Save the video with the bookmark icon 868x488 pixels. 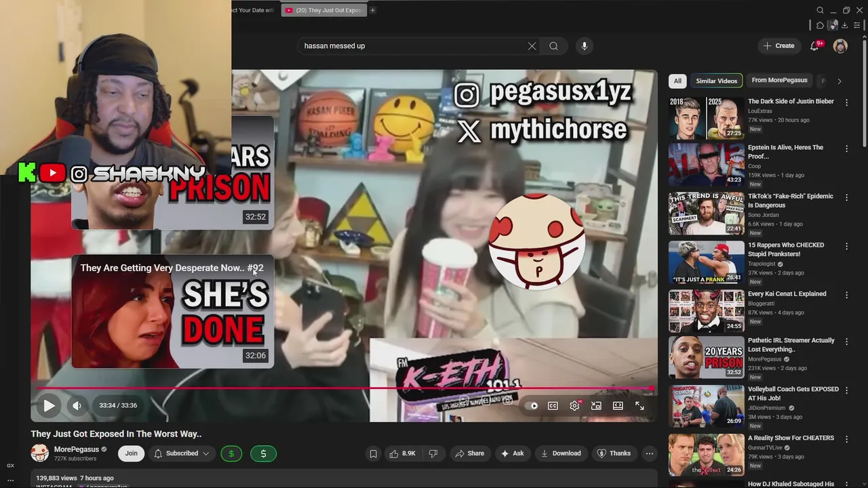pyautogui.click(x=373, y=453)
